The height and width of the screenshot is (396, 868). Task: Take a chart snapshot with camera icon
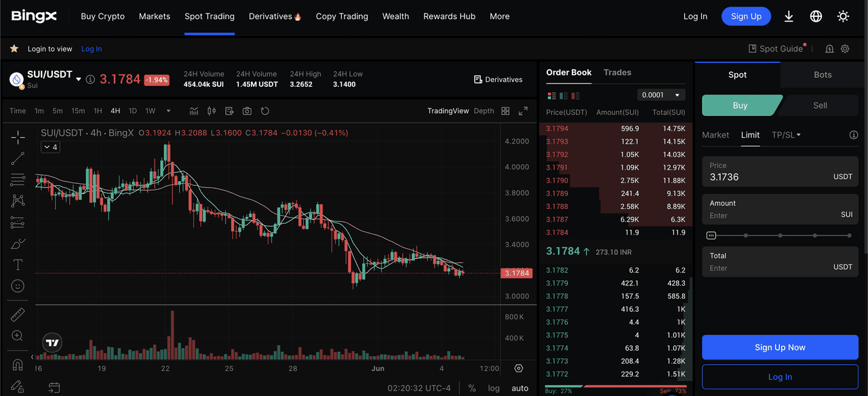point(247,111)
